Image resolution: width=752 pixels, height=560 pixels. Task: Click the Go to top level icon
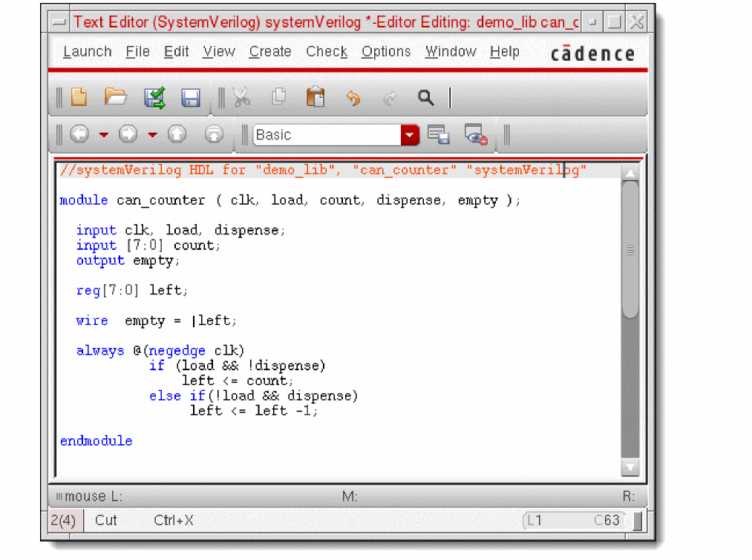214,134
